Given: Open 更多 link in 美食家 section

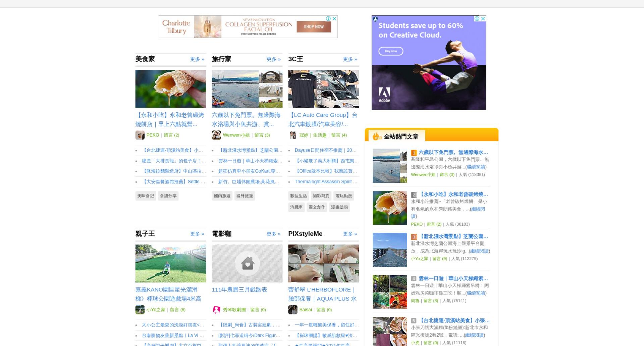Looking at the screenshot, I should point(197,59).
